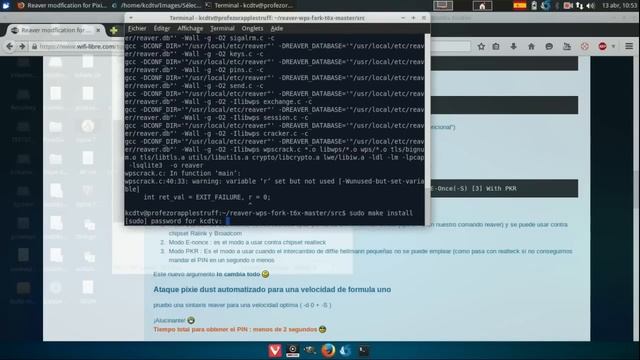640x360 pixels.
Task: Open the Firefox dock icon
Action: click(x=328, y=351)
